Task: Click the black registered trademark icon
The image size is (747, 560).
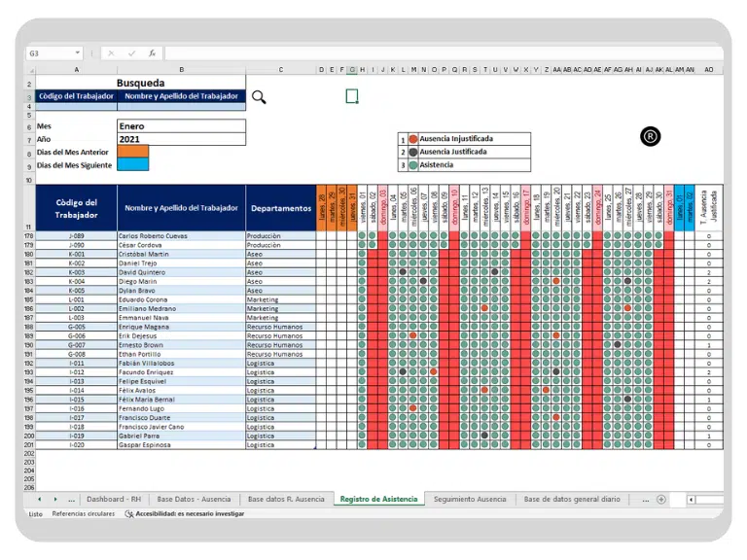Action: click(x=651, y=136)
